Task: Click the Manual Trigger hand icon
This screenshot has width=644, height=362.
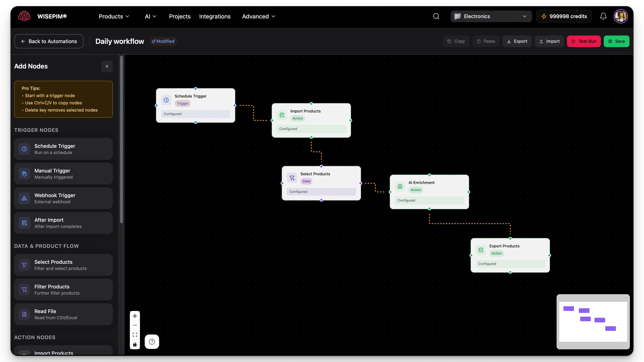Action: (x=24, y=173)
